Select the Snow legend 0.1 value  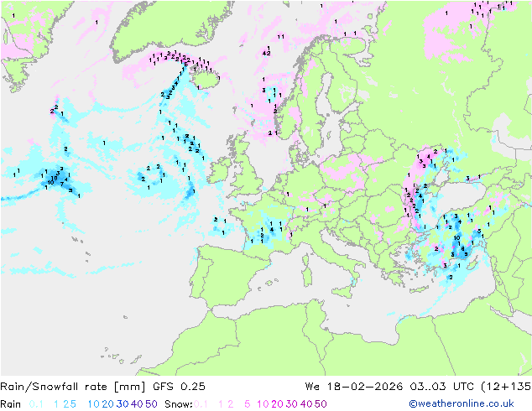(201, 404)
